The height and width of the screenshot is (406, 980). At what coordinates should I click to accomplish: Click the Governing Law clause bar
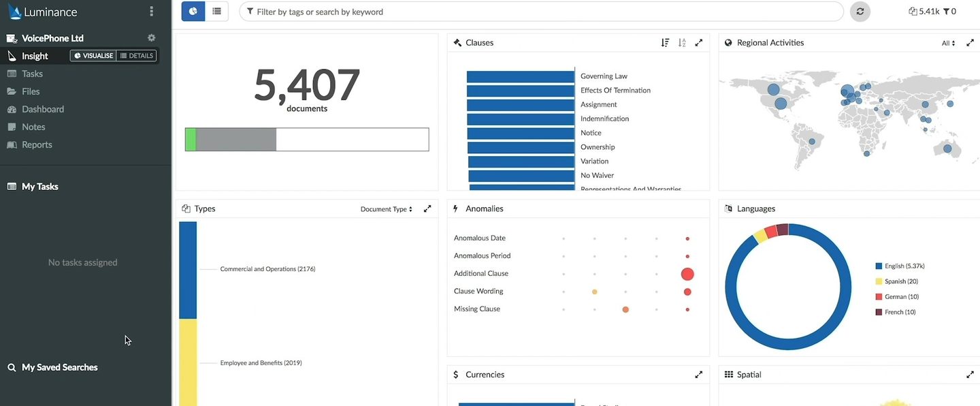coord(521,76)
